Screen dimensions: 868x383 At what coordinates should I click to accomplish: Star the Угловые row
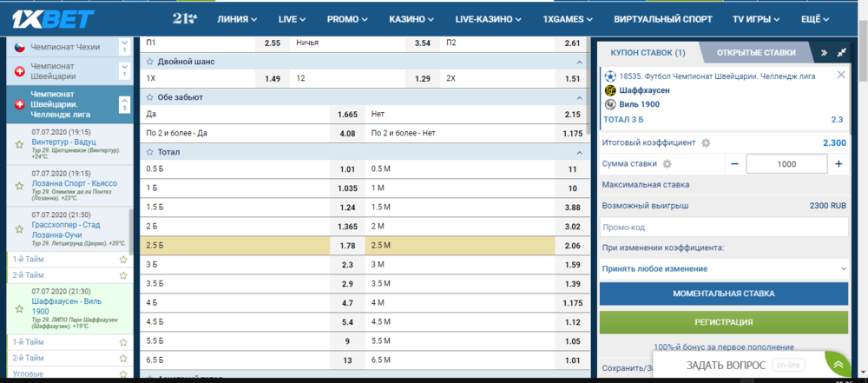pos(123,374)
